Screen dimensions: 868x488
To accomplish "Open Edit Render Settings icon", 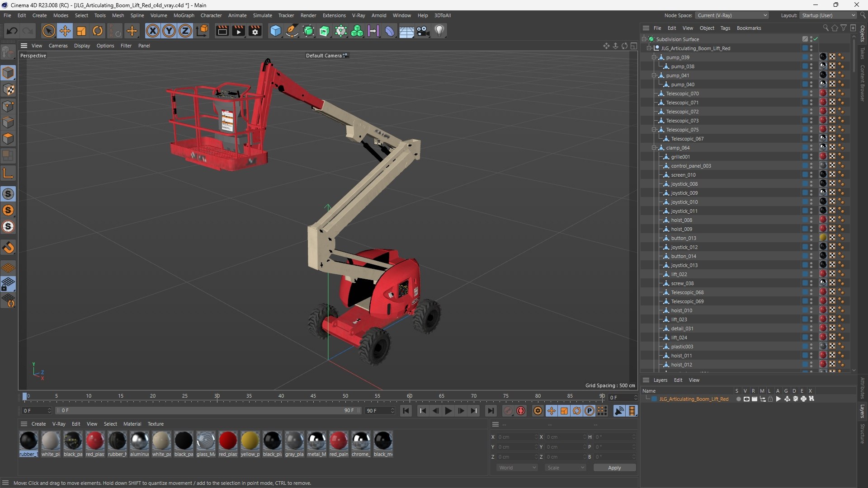I will click(255, 31).
